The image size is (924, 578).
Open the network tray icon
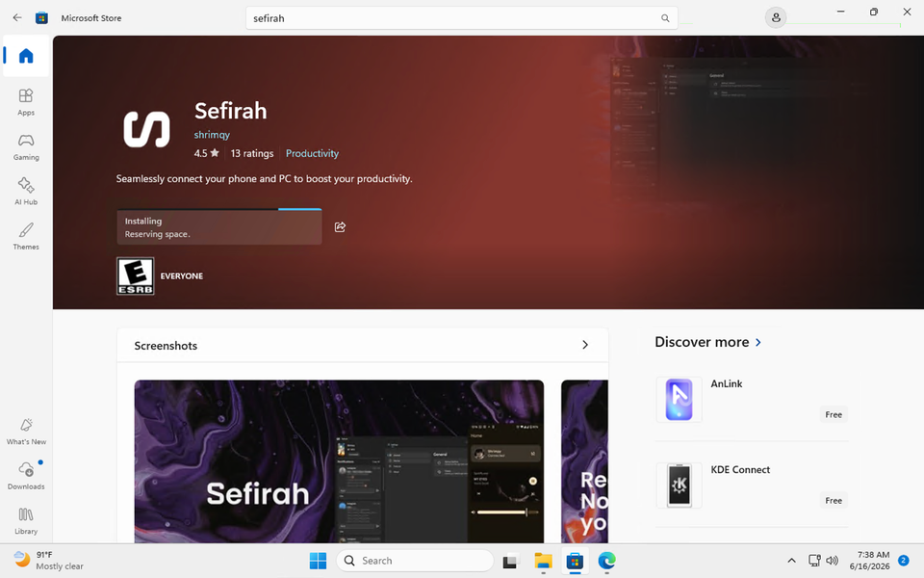coord(814,561)
